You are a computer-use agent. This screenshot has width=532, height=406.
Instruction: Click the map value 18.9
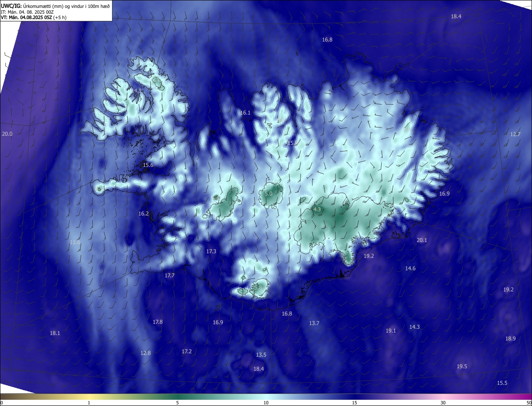tap(510, 338)
